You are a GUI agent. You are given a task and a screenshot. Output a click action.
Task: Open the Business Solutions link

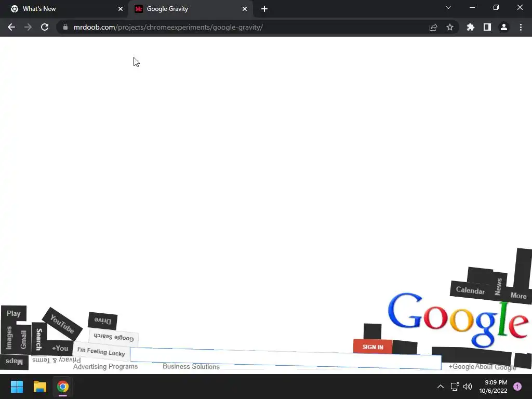191,366
